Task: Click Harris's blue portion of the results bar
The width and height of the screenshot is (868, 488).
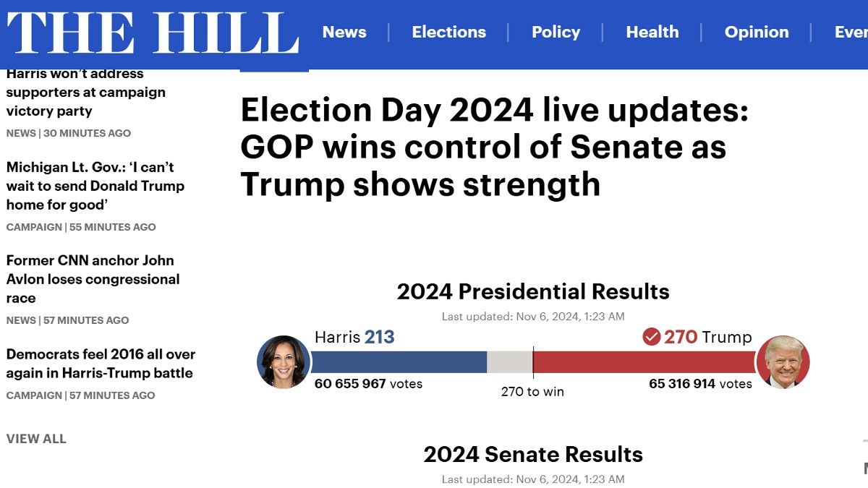Action: (398, 361)
